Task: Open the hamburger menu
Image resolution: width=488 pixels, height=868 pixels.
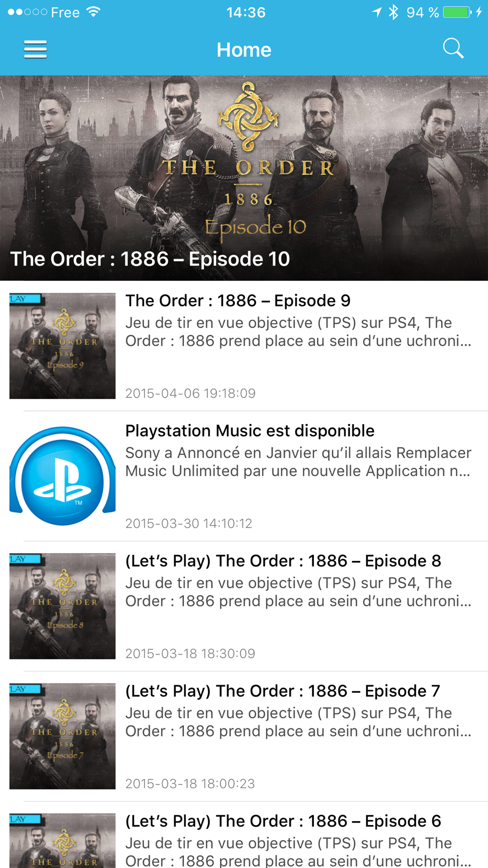Action: click(35, 49)
